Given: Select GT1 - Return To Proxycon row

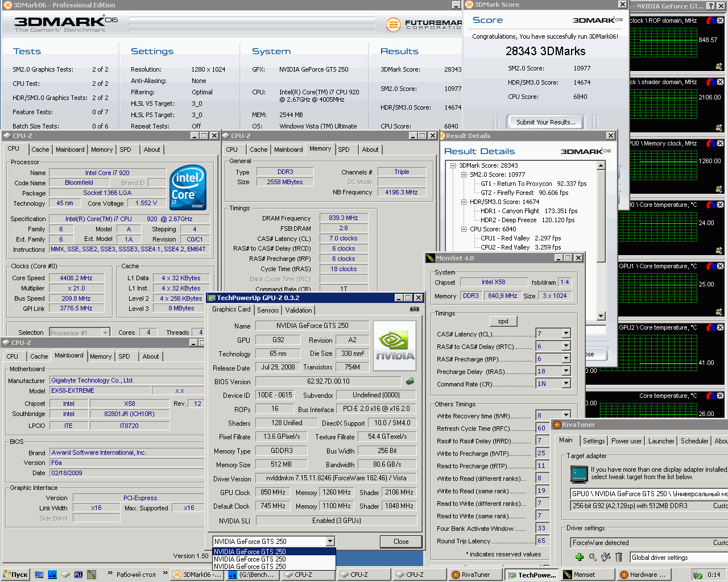Looking at the screenshot, I should click(x=533, y=184).
